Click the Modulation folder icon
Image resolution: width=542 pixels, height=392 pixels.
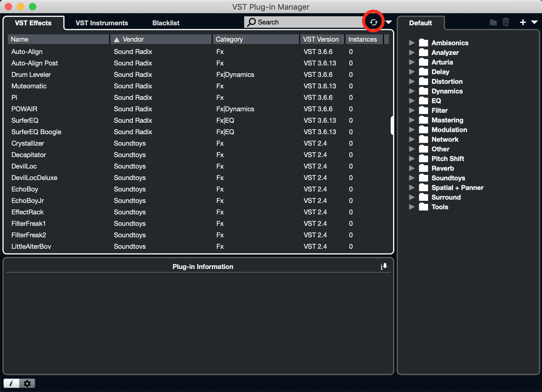[x=424, y=129]
